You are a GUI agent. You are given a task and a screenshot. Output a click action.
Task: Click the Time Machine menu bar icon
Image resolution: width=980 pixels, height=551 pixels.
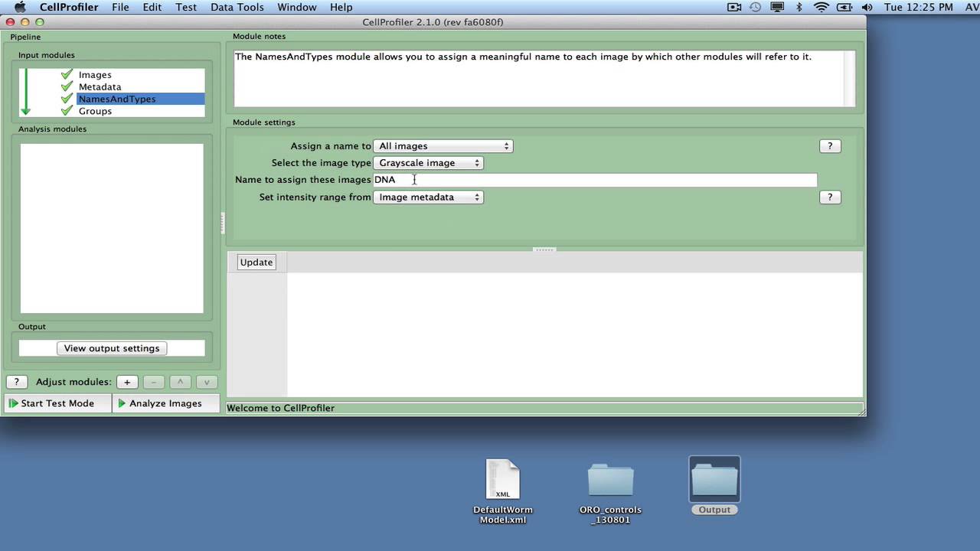[x=756, y=7]
